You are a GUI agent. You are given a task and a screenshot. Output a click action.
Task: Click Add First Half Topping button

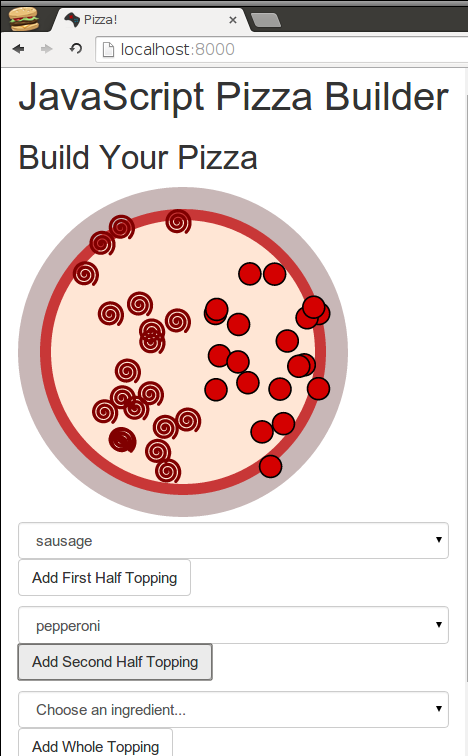coord(105,578)
